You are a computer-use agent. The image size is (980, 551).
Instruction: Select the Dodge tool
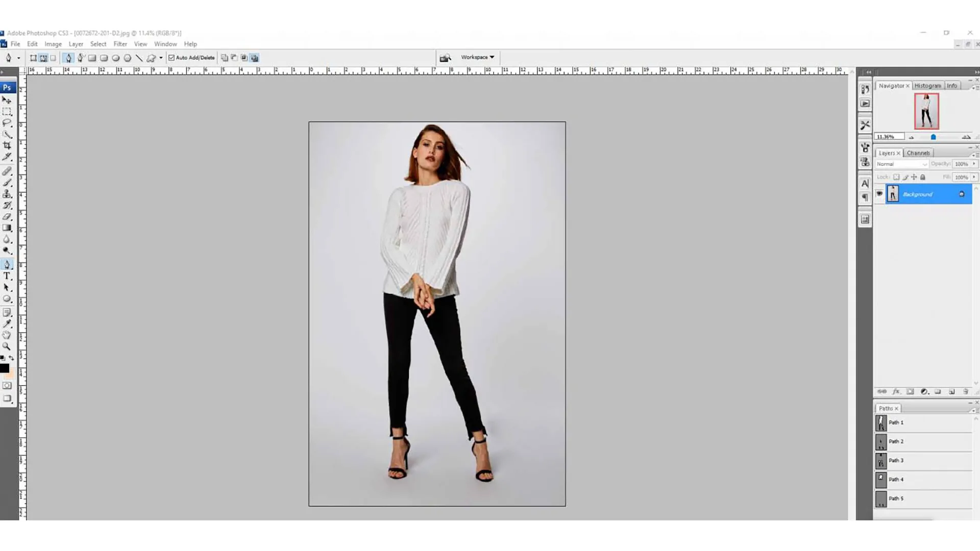pos(7,251)
